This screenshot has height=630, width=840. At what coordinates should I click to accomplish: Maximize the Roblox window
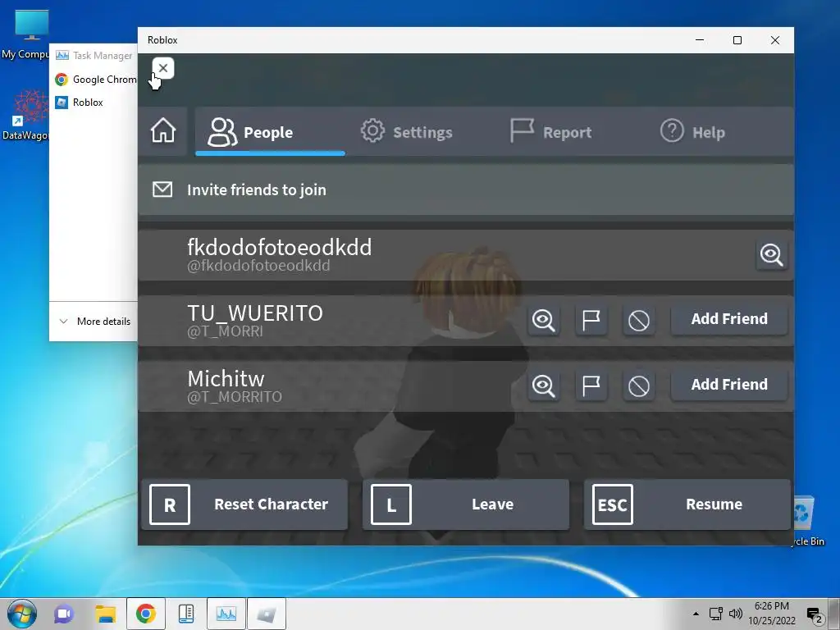coord(737,40)
